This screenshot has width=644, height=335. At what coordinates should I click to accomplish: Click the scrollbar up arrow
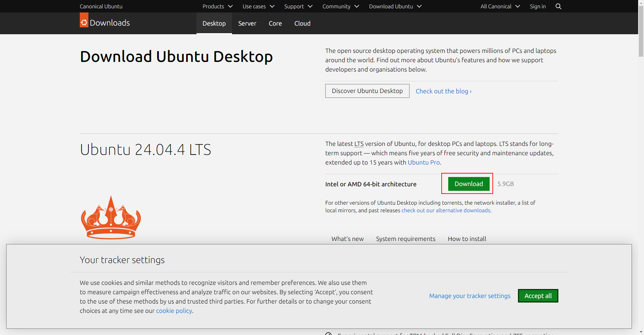click(641, 2)
